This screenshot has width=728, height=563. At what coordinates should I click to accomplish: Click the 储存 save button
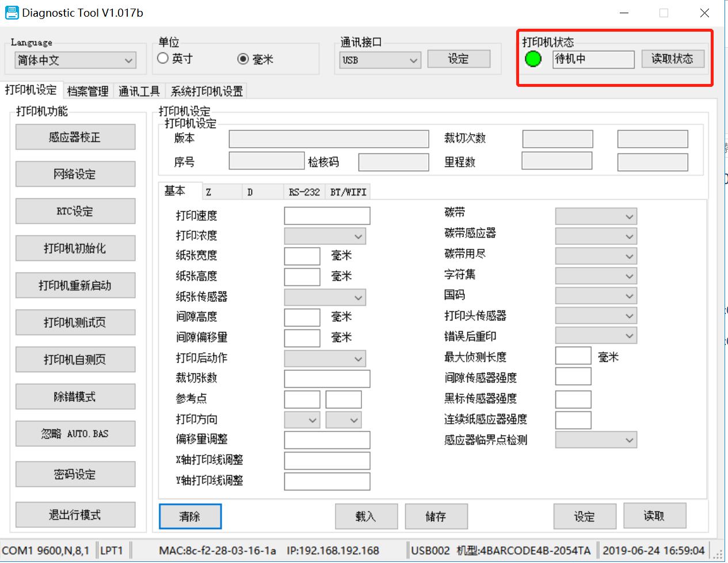coord(436,516)
